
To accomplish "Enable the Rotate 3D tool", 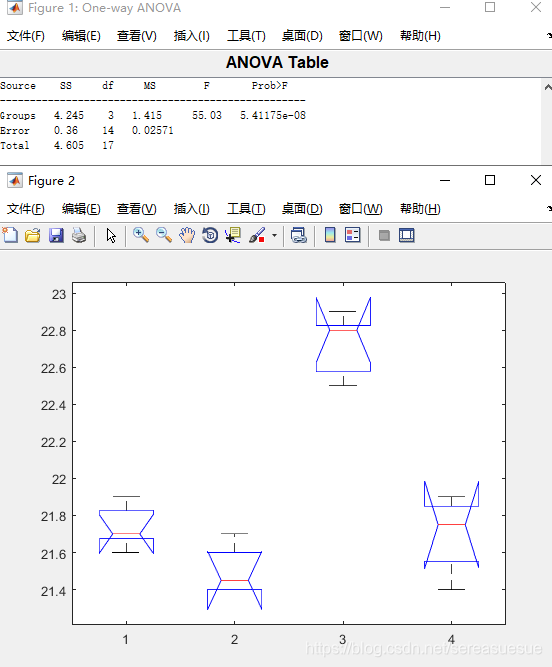I will pos(210,235).
